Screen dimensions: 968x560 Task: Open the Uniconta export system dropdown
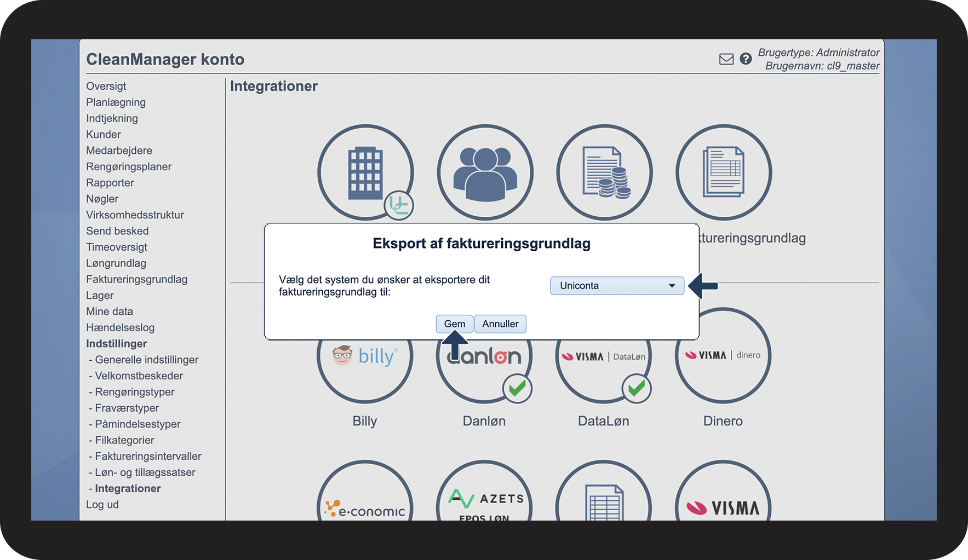[x=617, y=286]
